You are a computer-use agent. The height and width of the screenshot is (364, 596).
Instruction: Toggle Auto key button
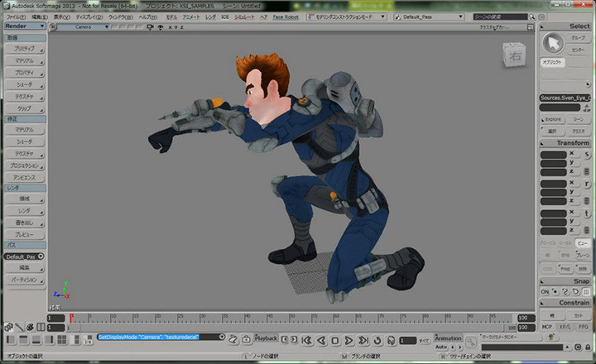click(441, 347)
